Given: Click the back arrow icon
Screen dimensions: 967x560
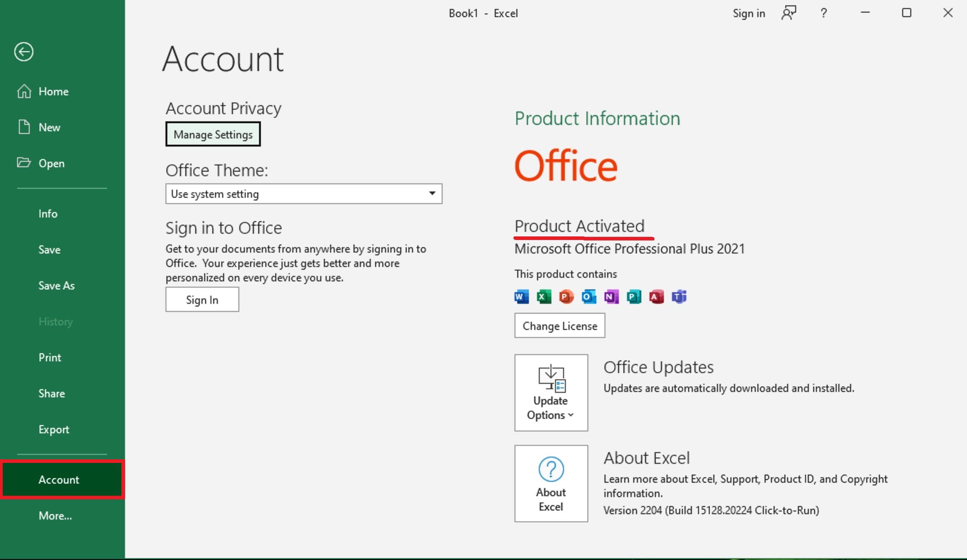Looking at the screenshot, I should click(x=23, y=52).
